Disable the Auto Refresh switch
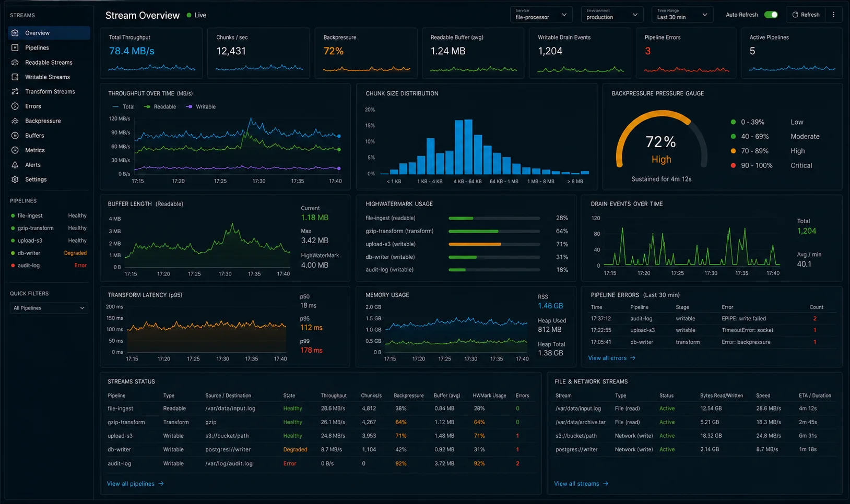The height and width of the screenshot is (504, 850). click(x=771, y=15)
